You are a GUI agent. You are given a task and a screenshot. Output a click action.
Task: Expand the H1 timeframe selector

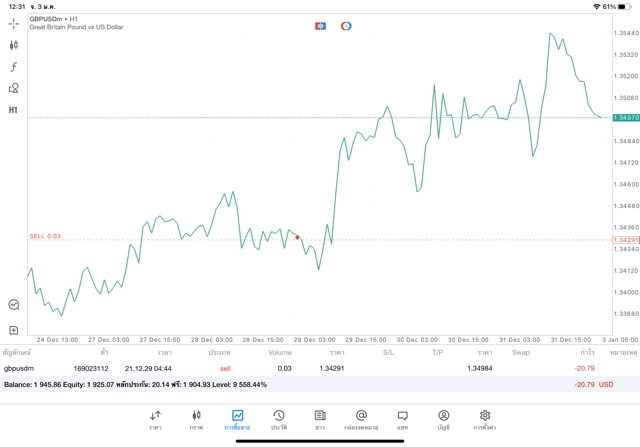pyautogui.click(x=14, y=109)
